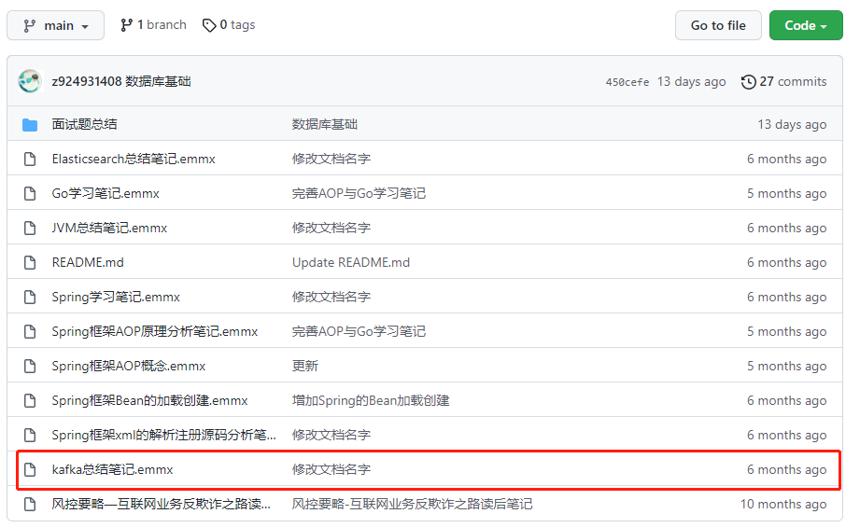Click the file icon beside 风控要略 file
This screenshot has width=860, height=528.
point(30,504)
